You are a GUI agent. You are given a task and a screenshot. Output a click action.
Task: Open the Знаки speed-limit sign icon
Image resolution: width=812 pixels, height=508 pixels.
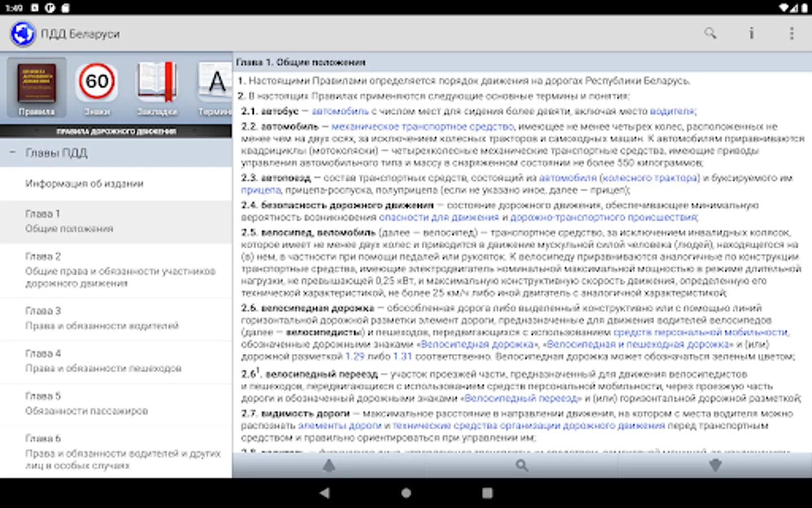tap(97, 87)
